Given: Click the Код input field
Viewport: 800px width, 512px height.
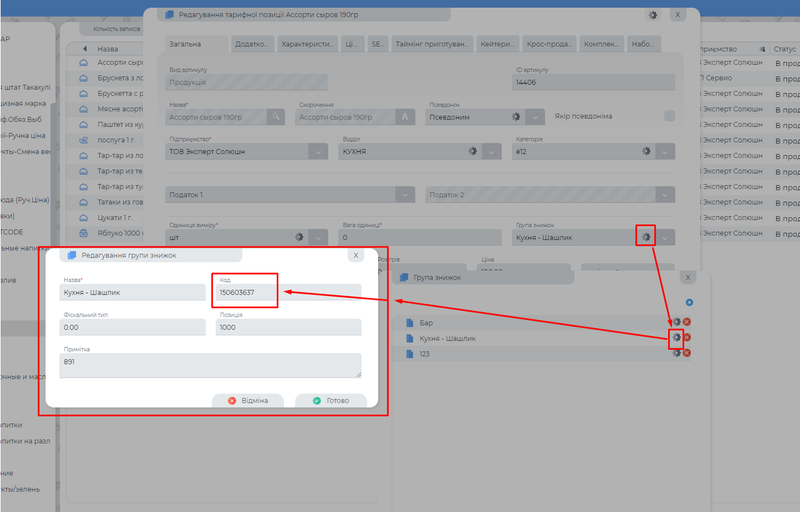Looking at the screenshot, I should point(288,292).
